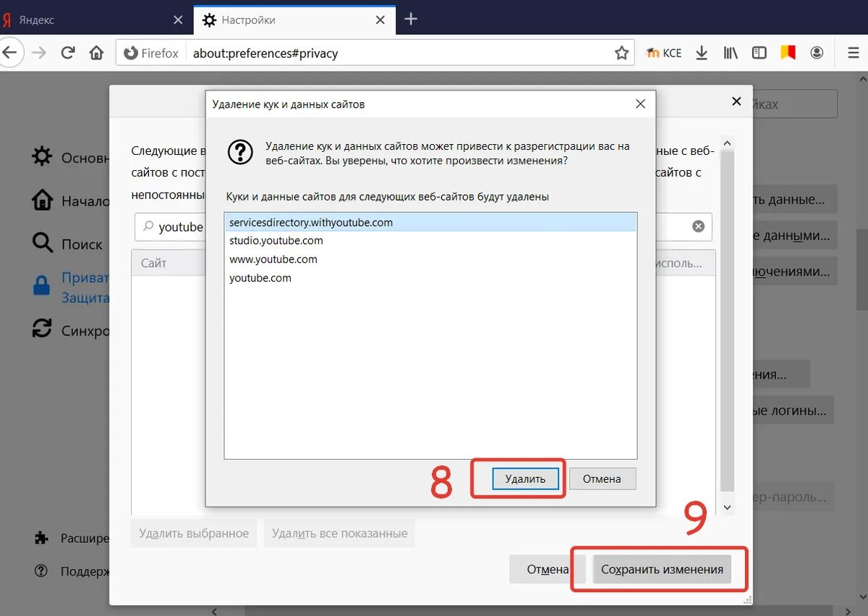Reload the current page

click(x=68, y=53)
